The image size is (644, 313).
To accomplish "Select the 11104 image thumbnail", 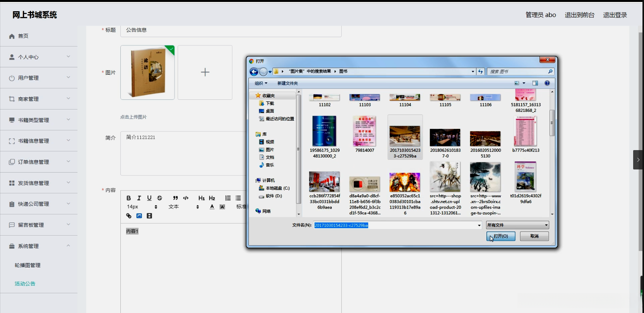I will point(405,99).
